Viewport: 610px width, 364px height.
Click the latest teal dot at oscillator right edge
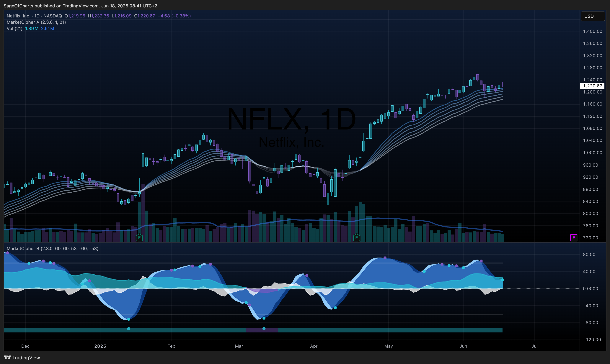coord(502,280)
